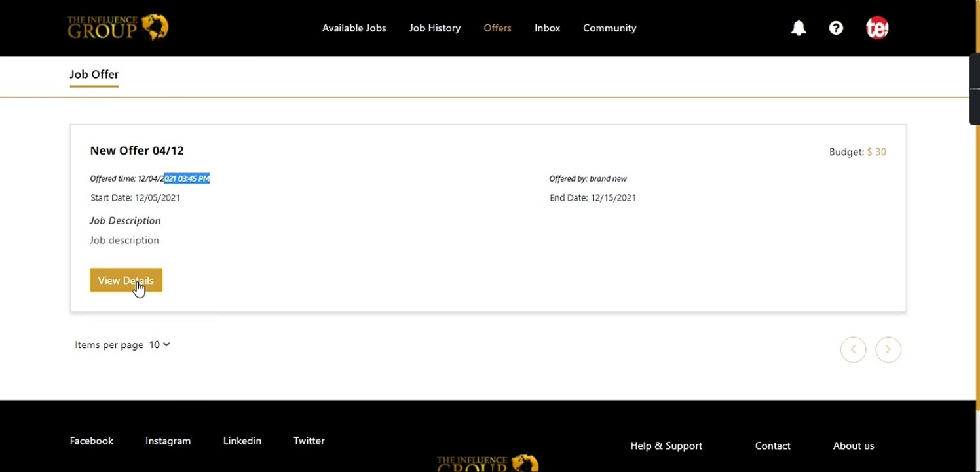This screenshot has height=472, width=980.
Task: Click the help question mark icon
Action: click(836, 28)
